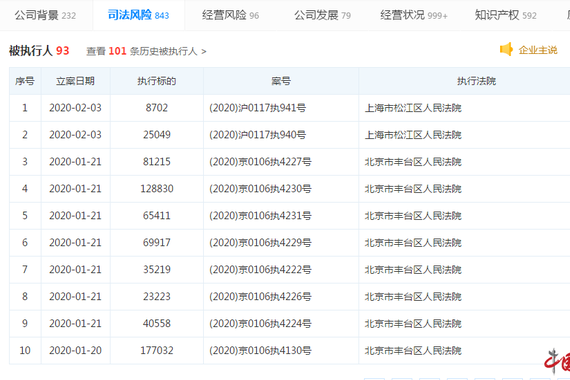Screen dimensions: 570x380
Task: Click the court name in row 10
Action: coord(413,351)
